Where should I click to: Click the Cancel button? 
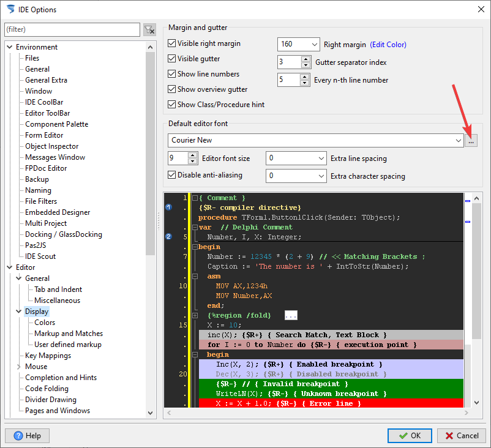point(462,436)
